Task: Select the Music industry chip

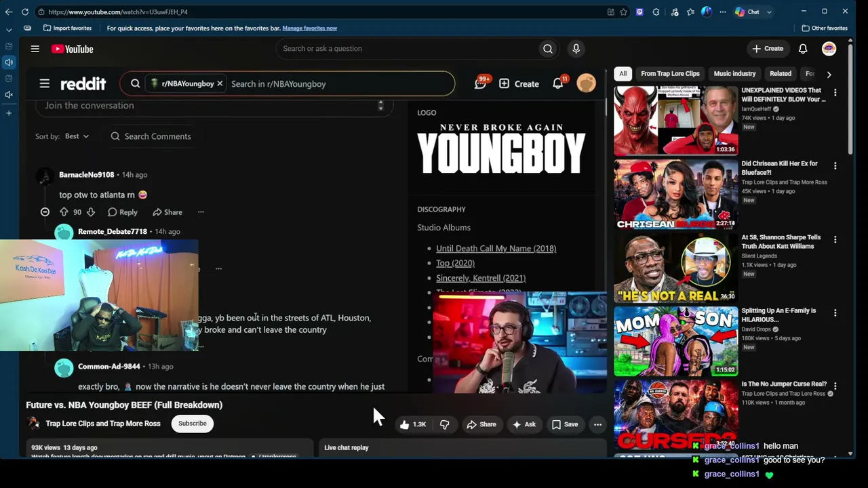Action: 734,74
